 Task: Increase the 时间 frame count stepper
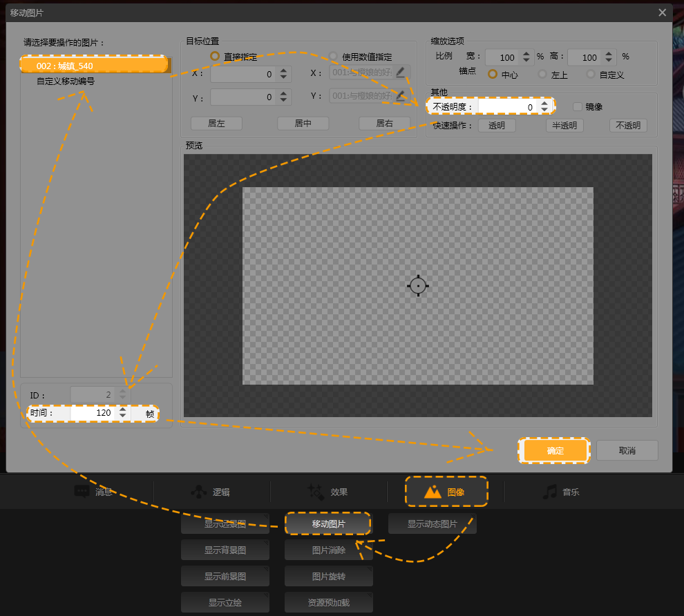coord(122,410)
